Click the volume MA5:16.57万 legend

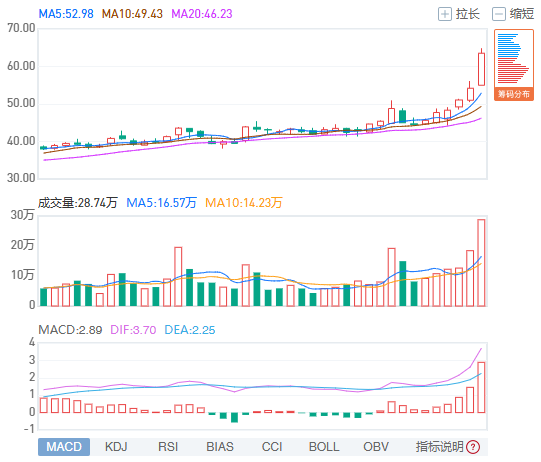[161, 203]
